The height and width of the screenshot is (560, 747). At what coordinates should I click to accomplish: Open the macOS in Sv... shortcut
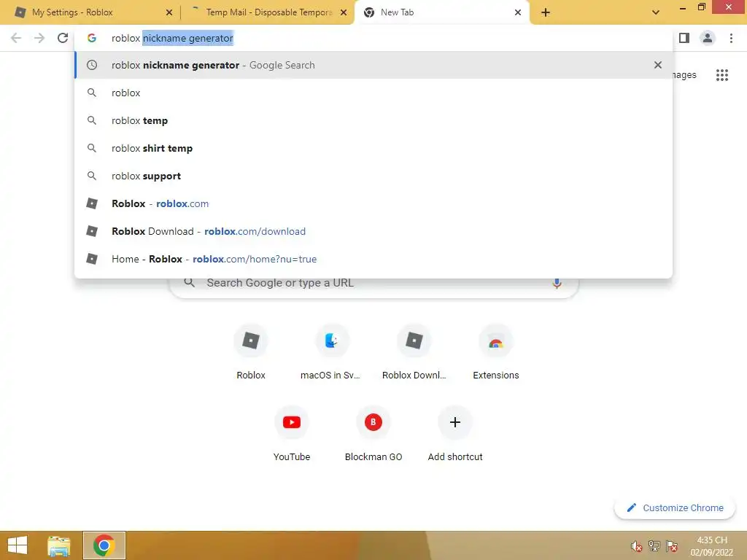coord(331,353)
